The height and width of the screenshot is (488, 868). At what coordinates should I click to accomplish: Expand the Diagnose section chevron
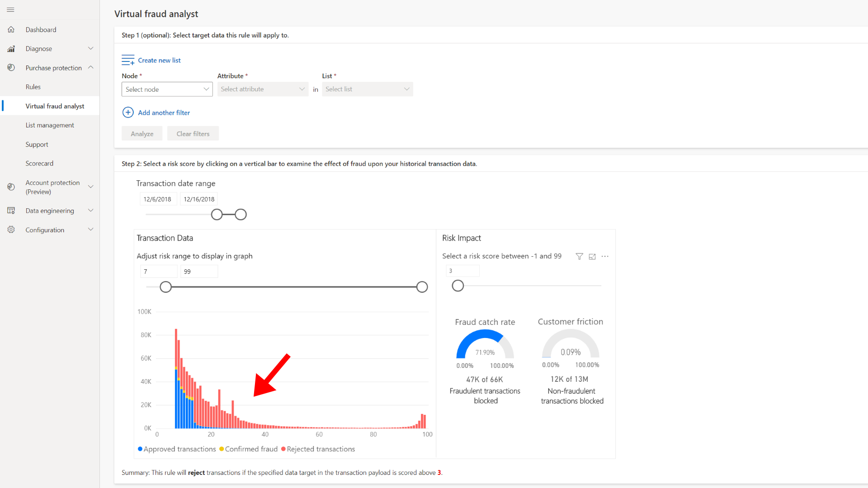click(x=91, y=49)
